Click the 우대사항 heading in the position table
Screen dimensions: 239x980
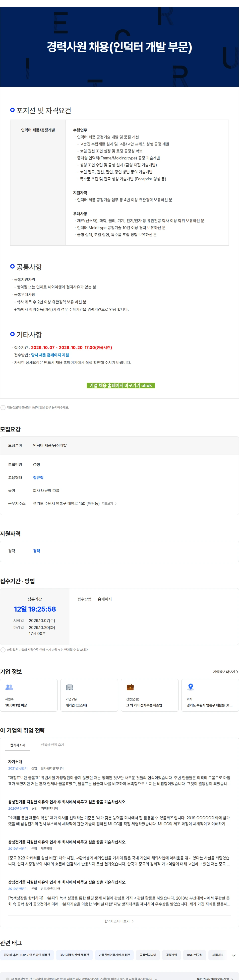(x=80, y=214)
